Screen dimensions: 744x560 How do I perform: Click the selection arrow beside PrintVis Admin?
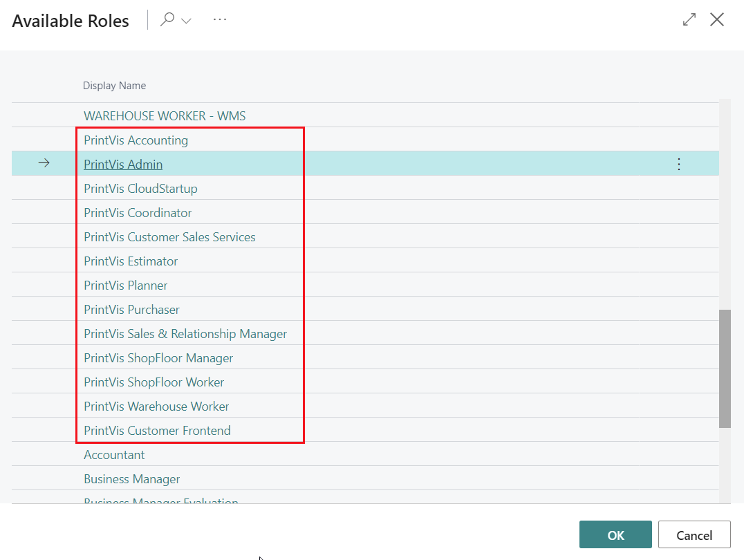[x=44, y=163]
